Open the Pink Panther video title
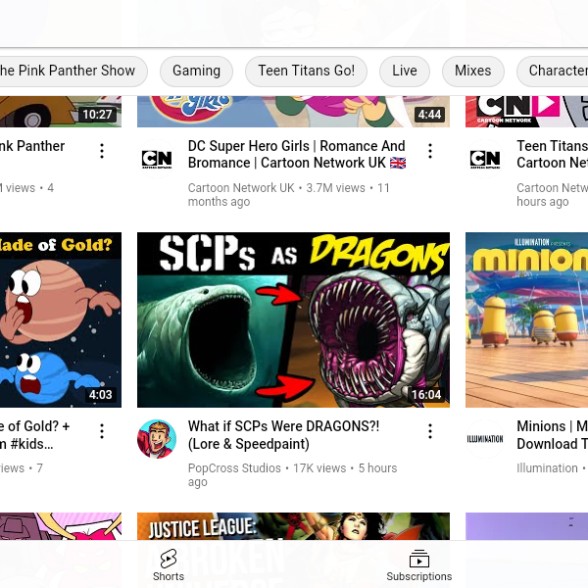Viewport: 588px width, 588px height. (x=33, y=146)
